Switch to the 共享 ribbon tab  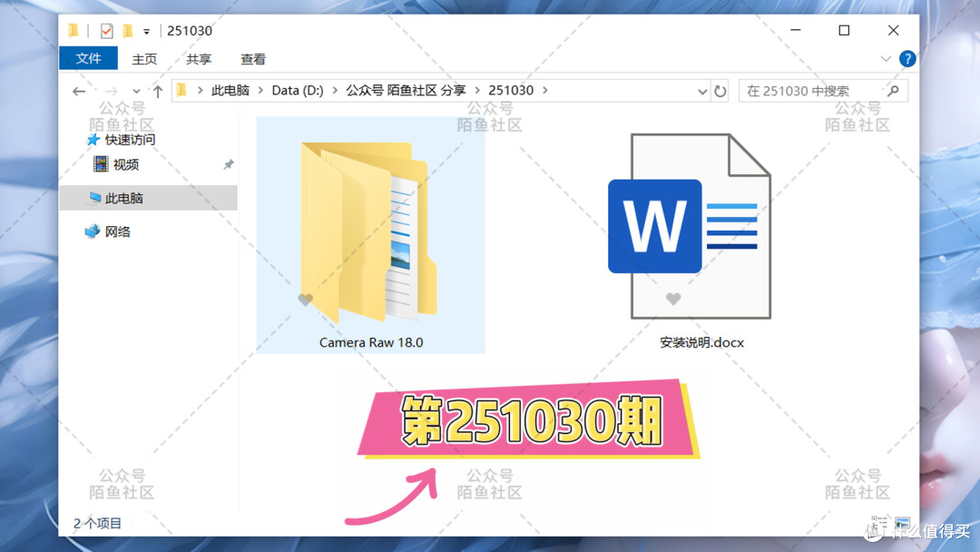[x=199, y=59]
